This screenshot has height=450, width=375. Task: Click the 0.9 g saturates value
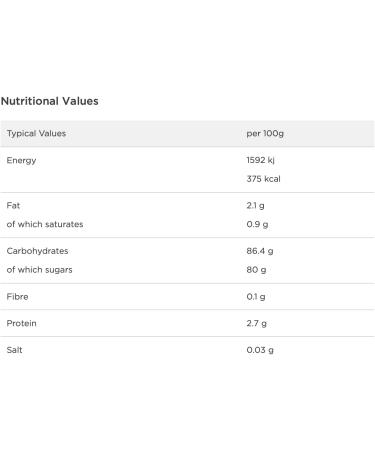[x=257, y=224]
